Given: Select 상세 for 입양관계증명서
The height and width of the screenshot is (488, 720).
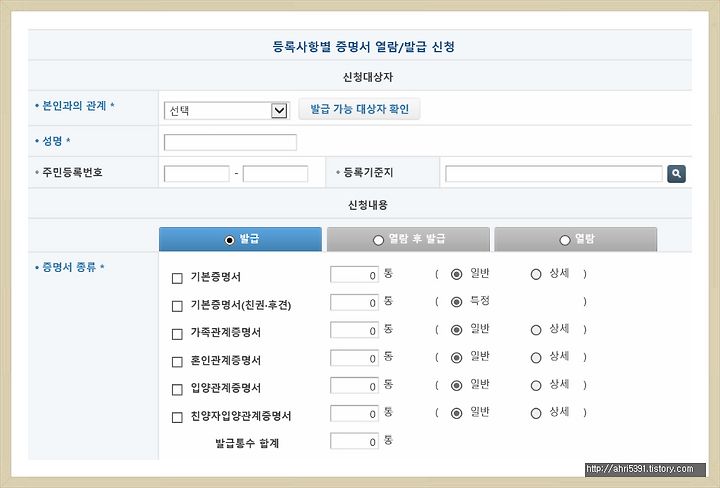Looking at the screenshot, I should point(536,385).
